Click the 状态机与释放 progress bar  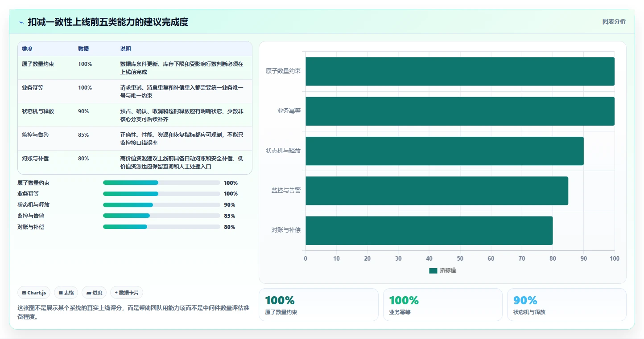point(161,205)
